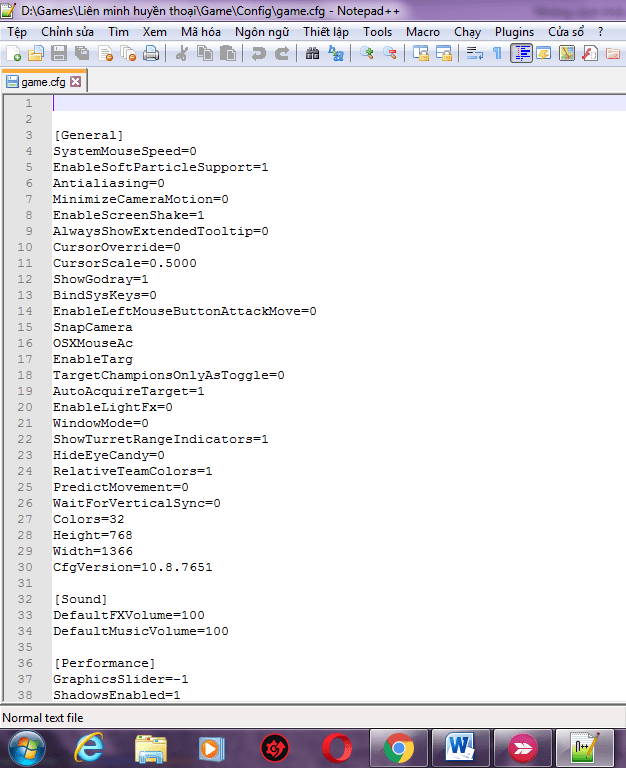The height and width of the screenshot is (768, 626).
Task: Toggle synchronized vertical scrolling
Action: tap(421, 53)
